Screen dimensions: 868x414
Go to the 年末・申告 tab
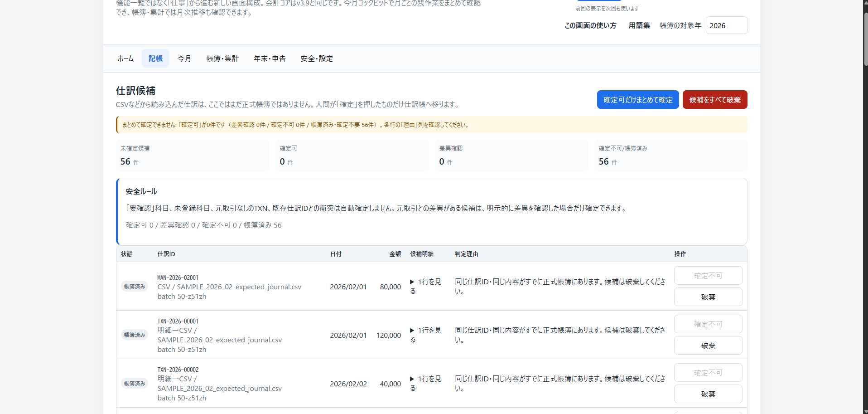(270, 58)
